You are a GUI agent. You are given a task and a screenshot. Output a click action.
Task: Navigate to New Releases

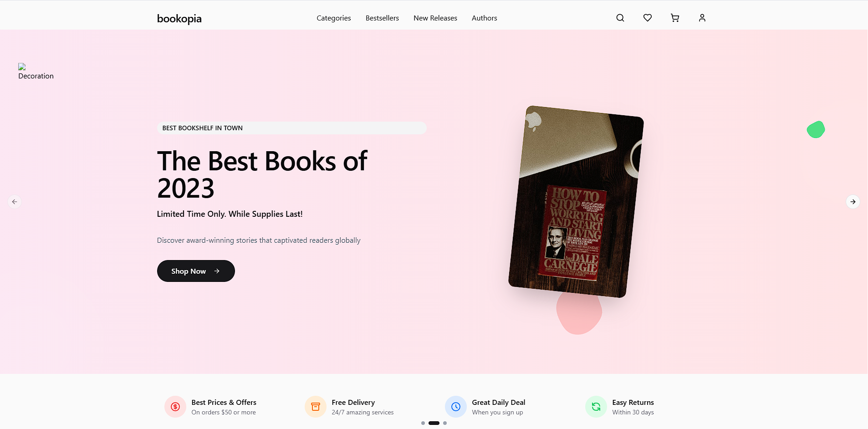tap(435, 18)
